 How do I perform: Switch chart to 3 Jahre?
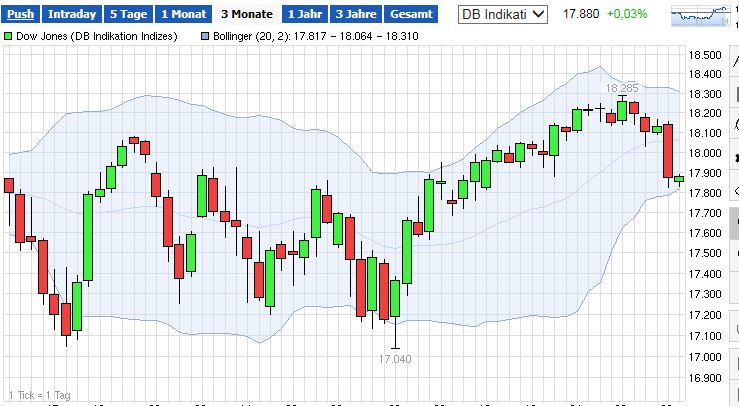tap(356, 14)
